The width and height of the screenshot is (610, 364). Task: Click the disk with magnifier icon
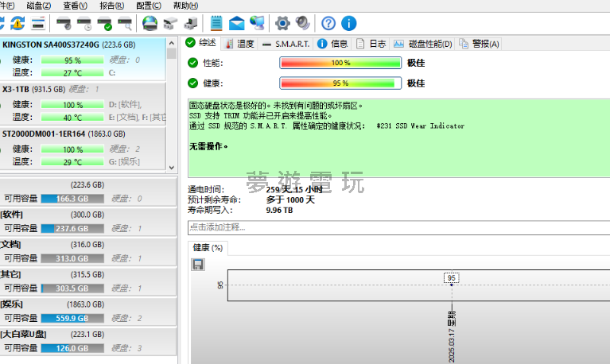(x=125, y=23)
